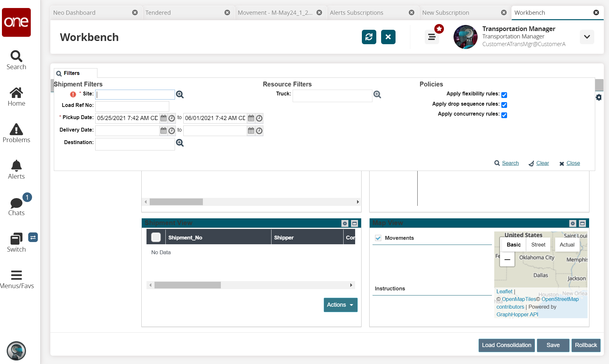Click the upper panel horizontal scrollbar thumb
The width and height of the screenshot is (609, 364).
(176, 202)
